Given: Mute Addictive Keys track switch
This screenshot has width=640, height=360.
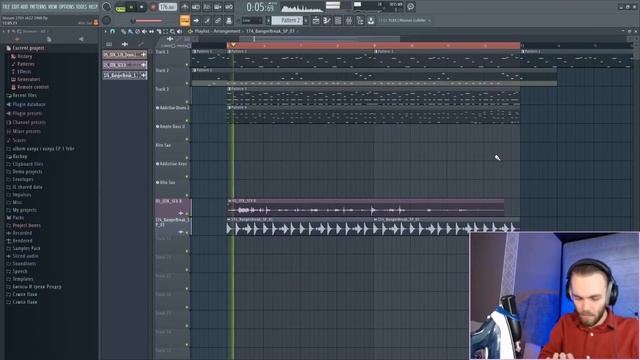Looking at the screenshot, I should (x=187, y=176).
